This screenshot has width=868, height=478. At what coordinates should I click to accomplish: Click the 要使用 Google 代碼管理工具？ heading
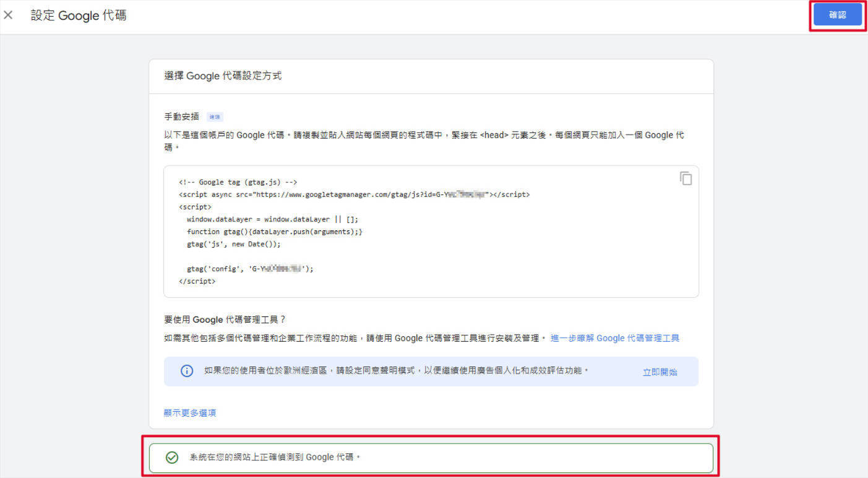pos(225,319)
